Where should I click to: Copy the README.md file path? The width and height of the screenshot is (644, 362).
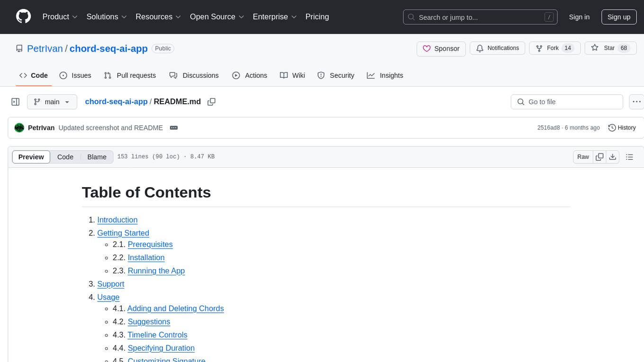coord(212,102)
